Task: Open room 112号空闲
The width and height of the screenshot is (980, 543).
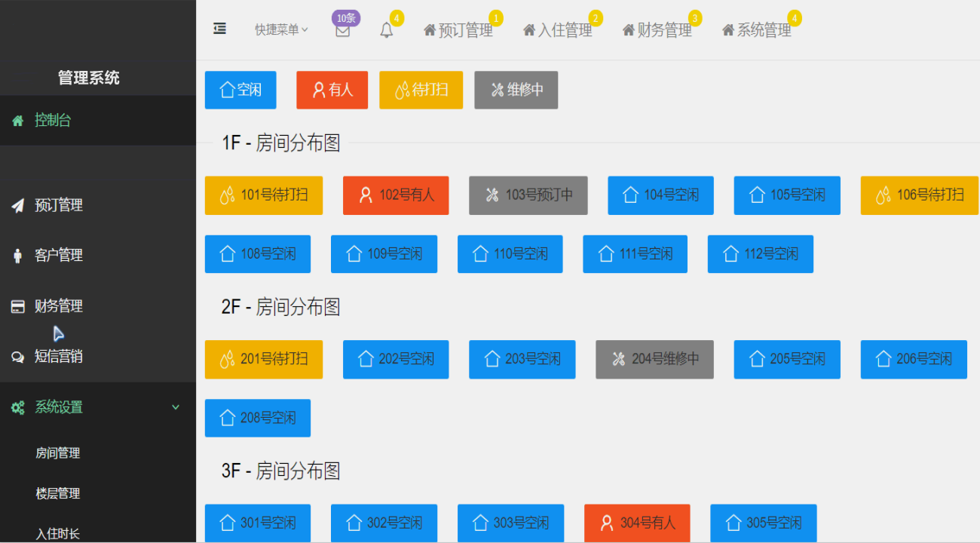Action: tap(761, 254)
